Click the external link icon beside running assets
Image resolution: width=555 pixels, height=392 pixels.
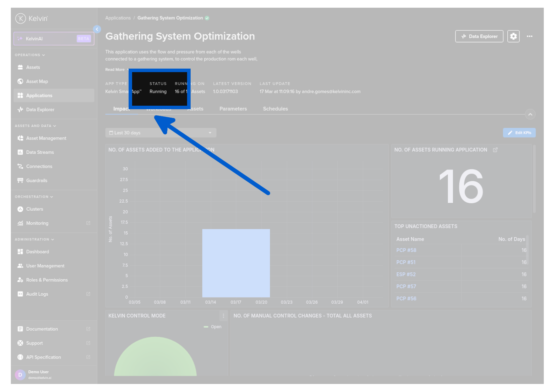click(x=495, y=150)
